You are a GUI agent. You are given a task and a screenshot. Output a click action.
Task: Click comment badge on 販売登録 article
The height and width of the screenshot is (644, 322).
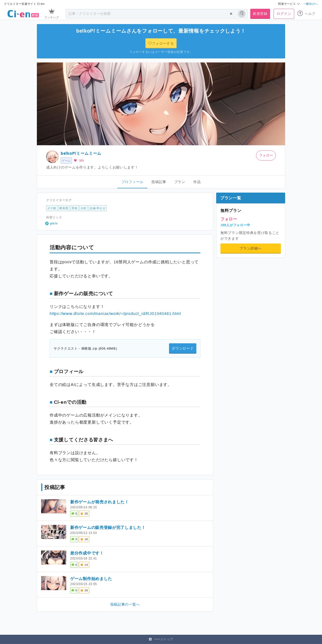[x=74, y=539]
